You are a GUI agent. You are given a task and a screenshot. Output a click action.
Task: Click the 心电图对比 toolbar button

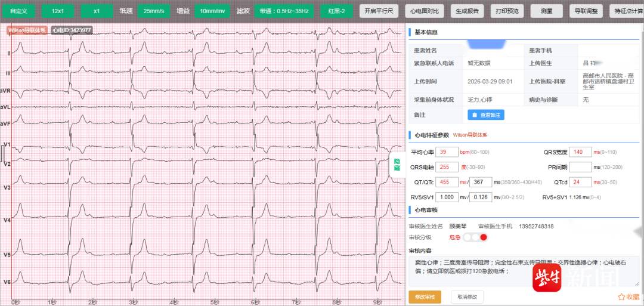[423, 11]
